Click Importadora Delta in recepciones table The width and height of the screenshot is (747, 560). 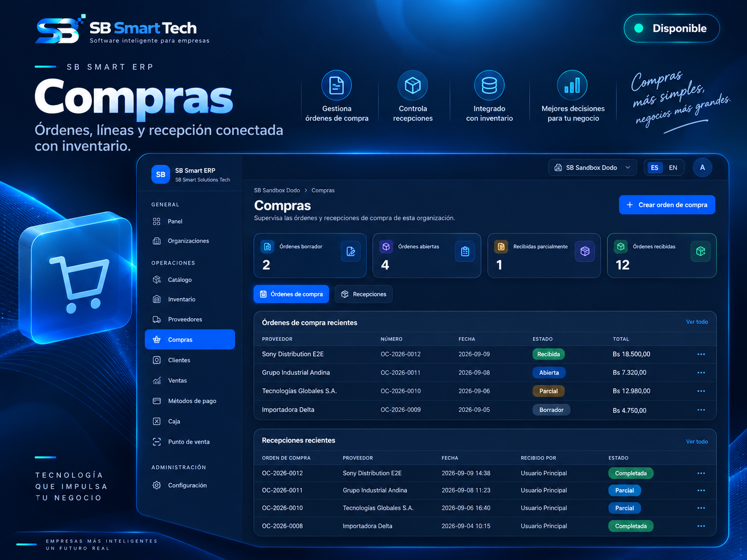click(367, 526)
